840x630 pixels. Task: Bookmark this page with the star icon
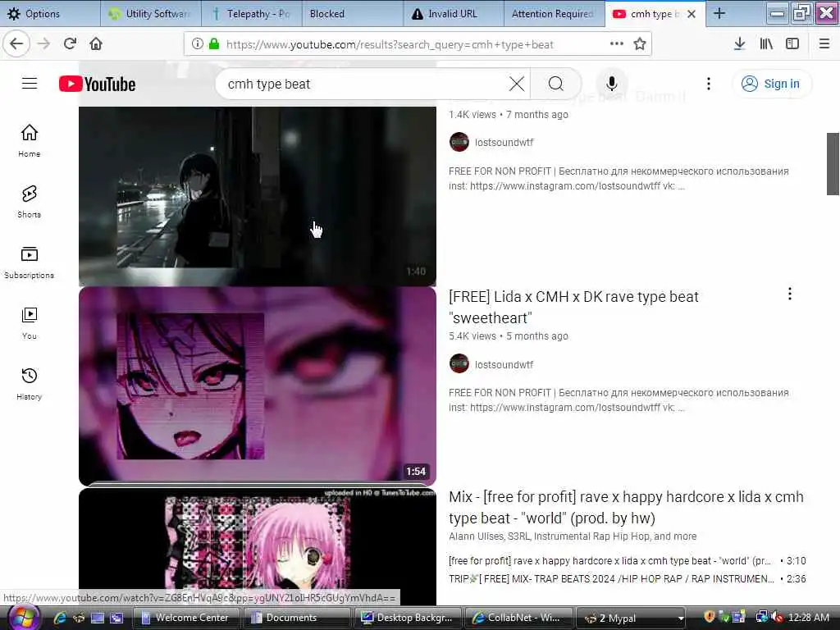tap(640, 44)
